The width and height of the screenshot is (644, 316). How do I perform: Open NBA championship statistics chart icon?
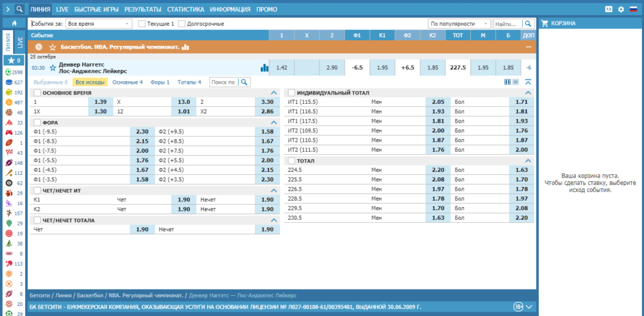(186, 47)
